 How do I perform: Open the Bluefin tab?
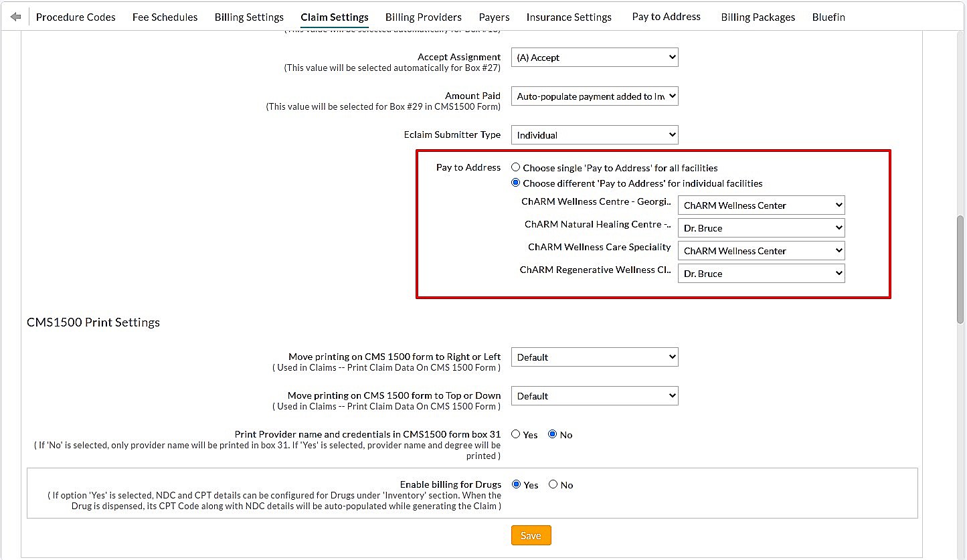click(828, 17)
